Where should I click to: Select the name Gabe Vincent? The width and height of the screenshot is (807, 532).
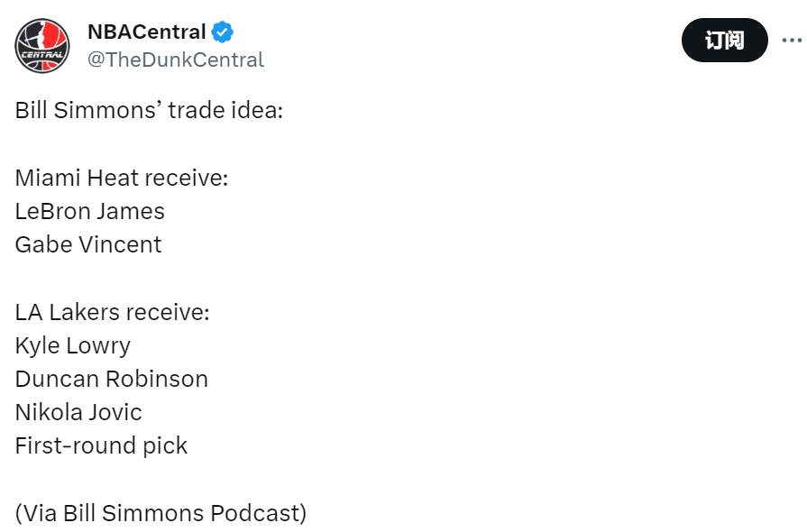point(88,245)
